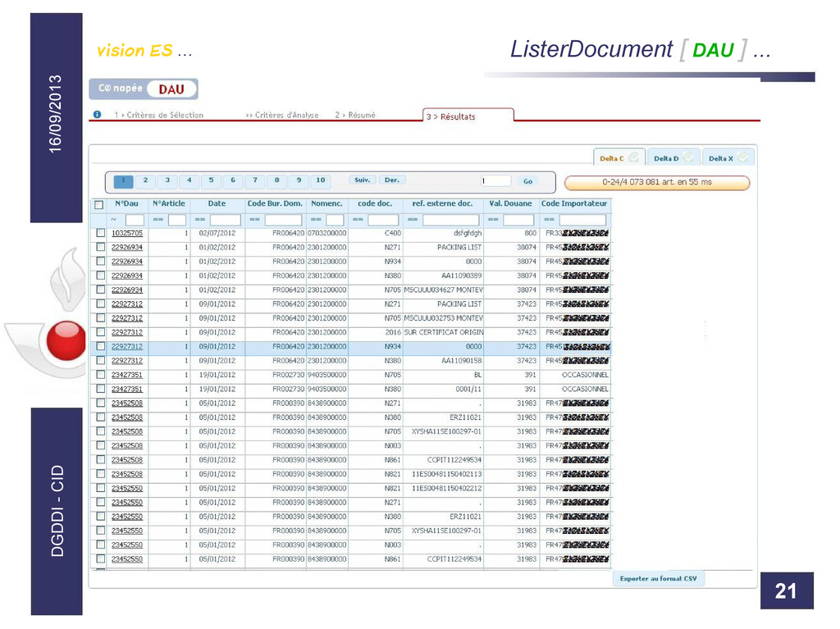The height and width of the screenshot is (629, 840).
Task: Open step 2 Résumé
Action: (355, 115)
